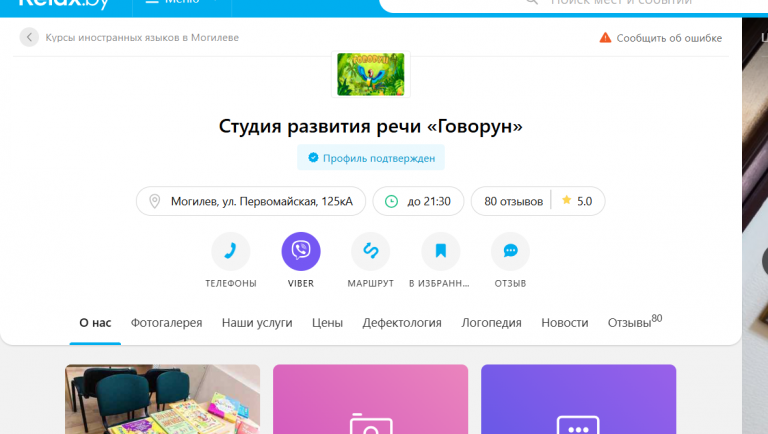This screenshot has height=434, width=768.
Task: Leave a review with Отзыв icon
Action: [510, 251]
